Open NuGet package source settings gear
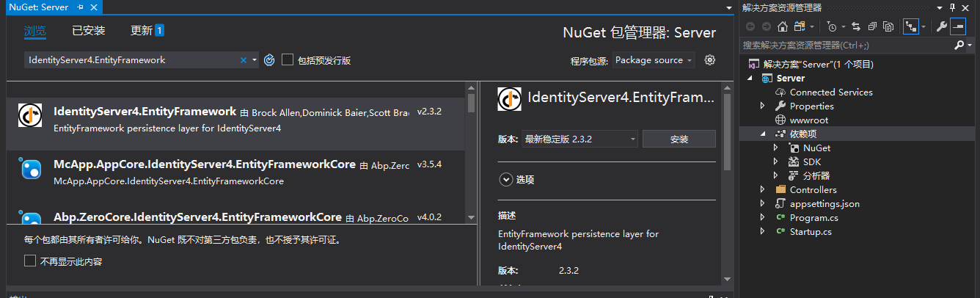This screenshot has height=298, width=980. click(x=709, y=60)
